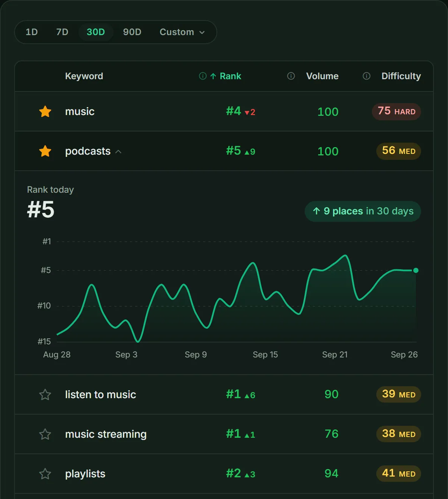Click the #1 rank of music streaming
The height and width of the screenshot is (499, 448).
click(x=234, y=434)
